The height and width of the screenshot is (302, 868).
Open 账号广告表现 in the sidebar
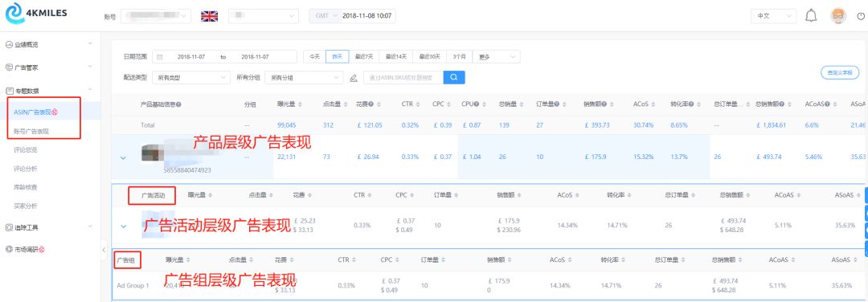31,131
